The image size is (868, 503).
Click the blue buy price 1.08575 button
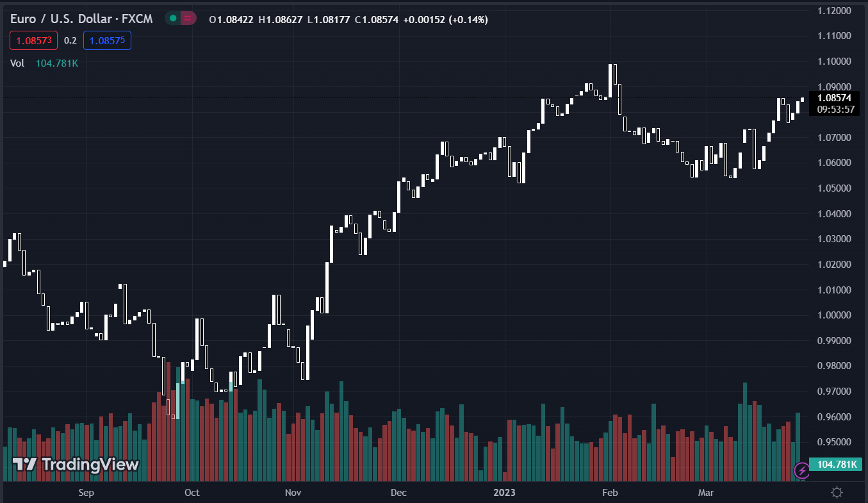point(107,40)
